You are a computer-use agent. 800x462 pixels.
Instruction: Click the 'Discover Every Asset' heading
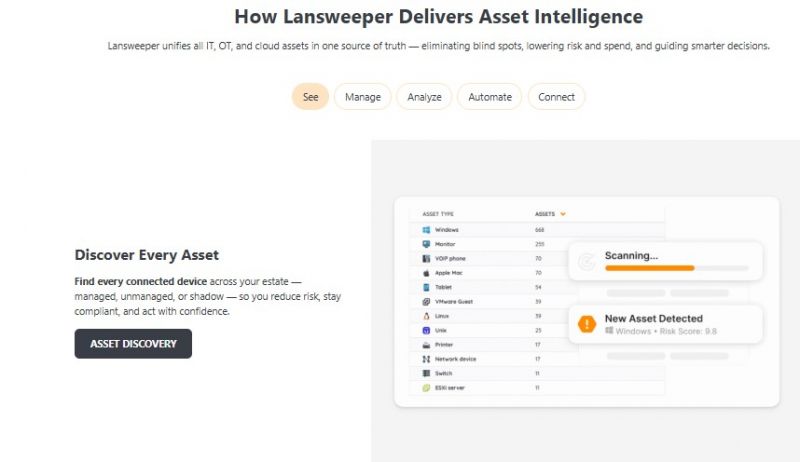[x=146, y=254]
